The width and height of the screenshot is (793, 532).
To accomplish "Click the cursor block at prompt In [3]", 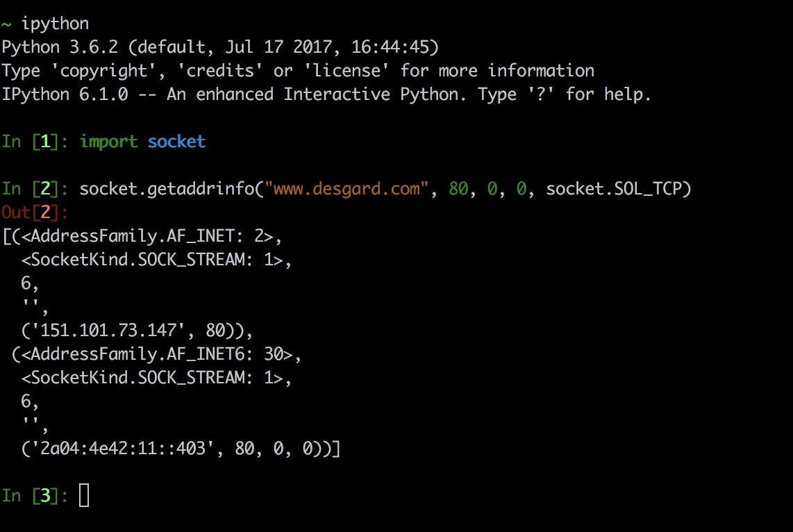I will click(84, 495).
